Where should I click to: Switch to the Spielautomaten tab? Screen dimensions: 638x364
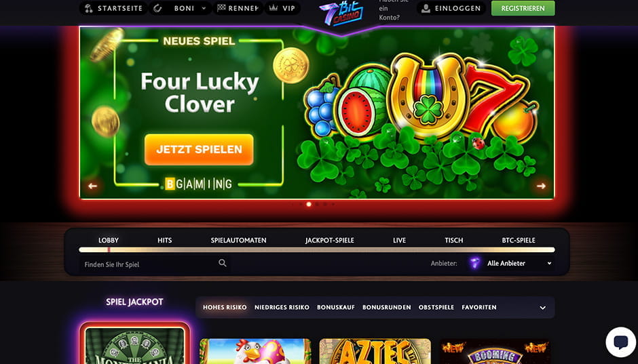pyautogui.click(x=238, y=240)
